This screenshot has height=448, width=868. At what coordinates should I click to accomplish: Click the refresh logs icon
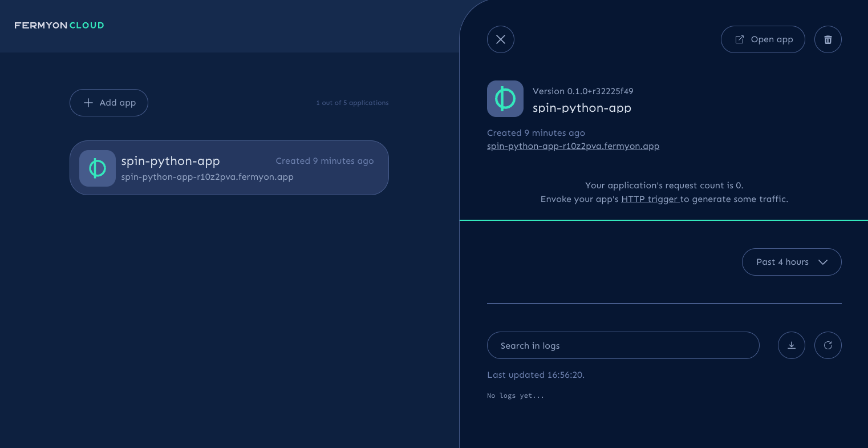point(828,345)
